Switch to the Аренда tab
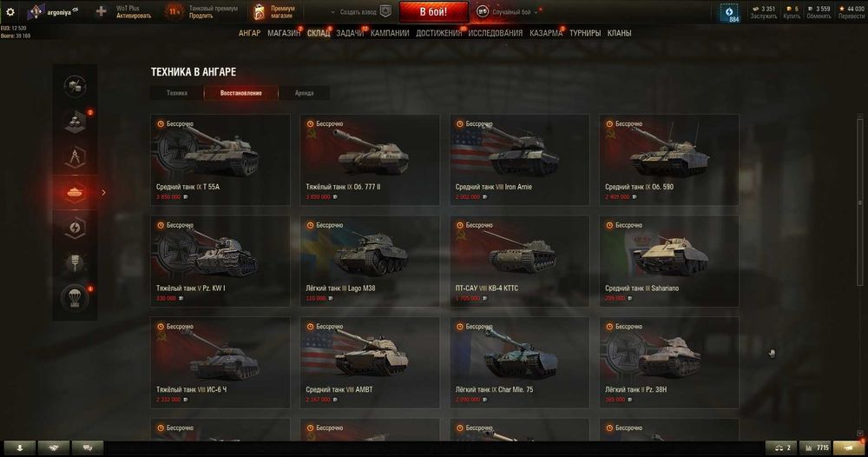868x457 pixels. tap(304, 93)
